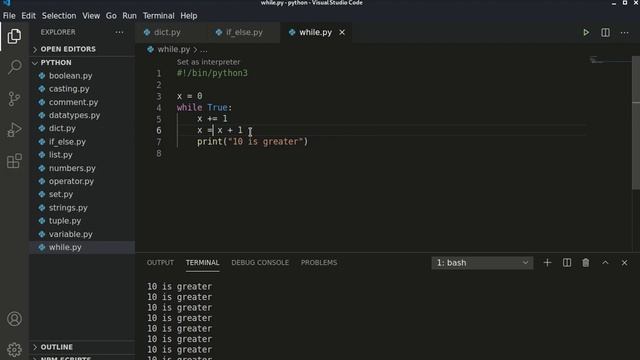The height and width of the screenshot is (360, 640).
Task: Split the terminal panel
Action: pos(567,263)
